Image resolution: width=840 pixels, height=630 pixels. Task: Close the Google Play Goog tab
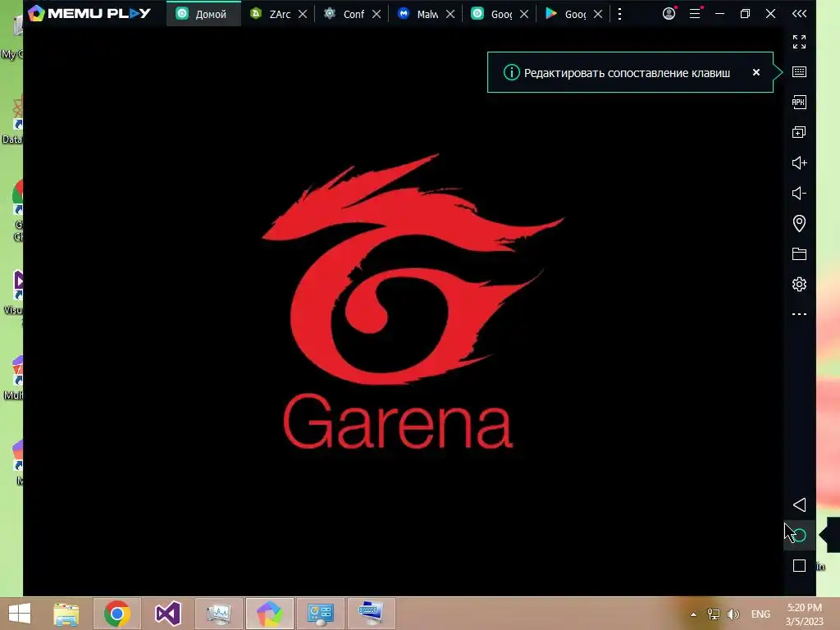click(598, 15)
